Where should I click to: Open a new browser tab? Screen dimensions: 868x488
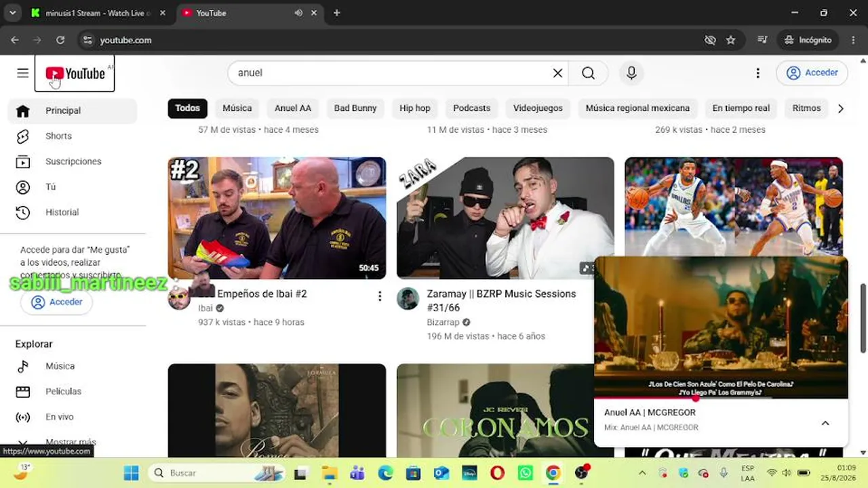336,13
